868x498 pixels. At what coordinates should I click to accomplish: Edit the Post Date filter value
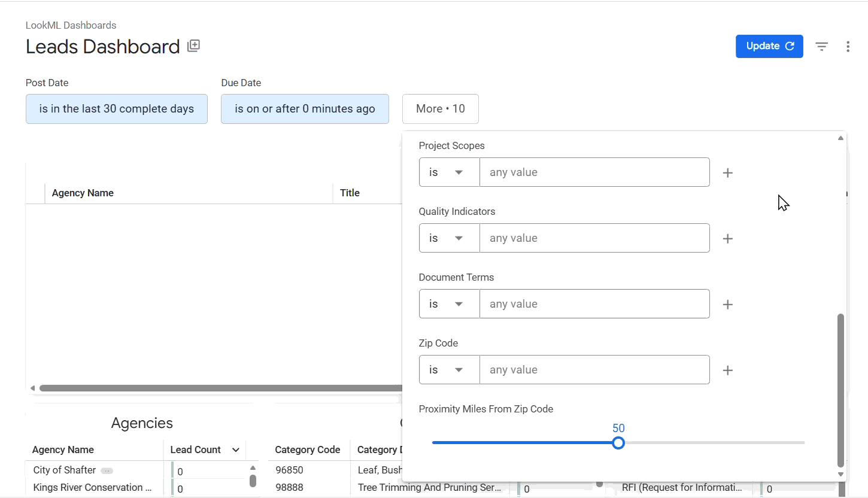(117, 109)
